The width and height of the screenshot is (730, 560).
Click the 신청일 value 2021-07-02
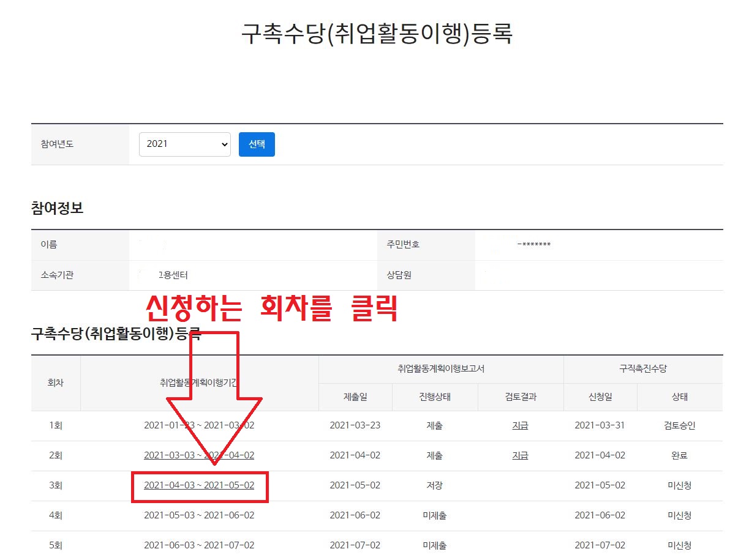click(x=600, y=545)
